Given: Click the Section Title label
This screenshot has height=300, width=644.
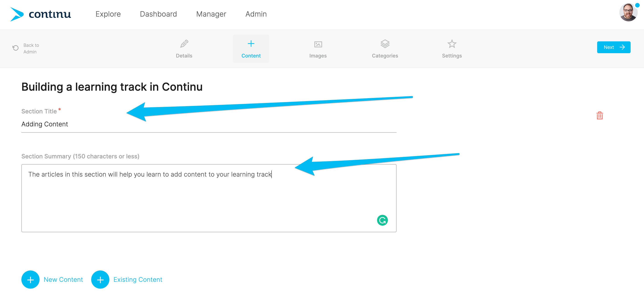Looking at the screenshot, I should coord(39,111).
